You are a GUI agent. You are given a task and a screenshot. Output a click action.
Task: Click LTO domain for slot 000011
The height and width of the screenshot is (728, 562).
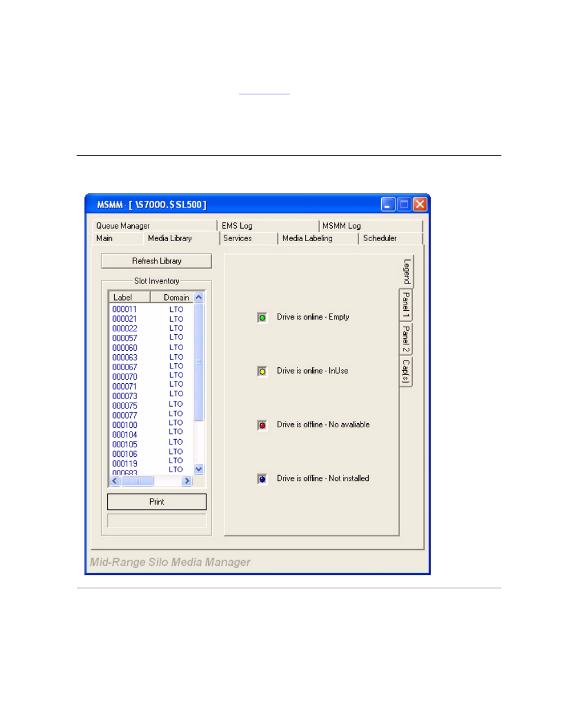tap(176, 309)
